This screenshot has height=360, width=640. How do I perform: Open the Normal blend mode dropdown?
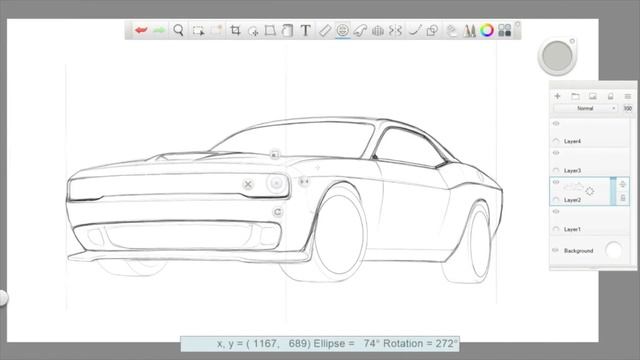pos(585,108)
